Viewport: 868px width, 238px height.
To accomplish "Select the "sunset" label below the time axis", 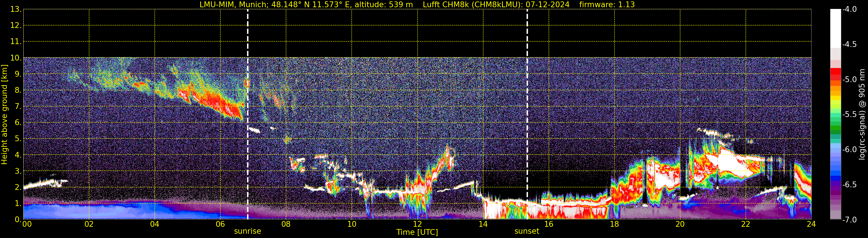I will [x=527, y=231].
